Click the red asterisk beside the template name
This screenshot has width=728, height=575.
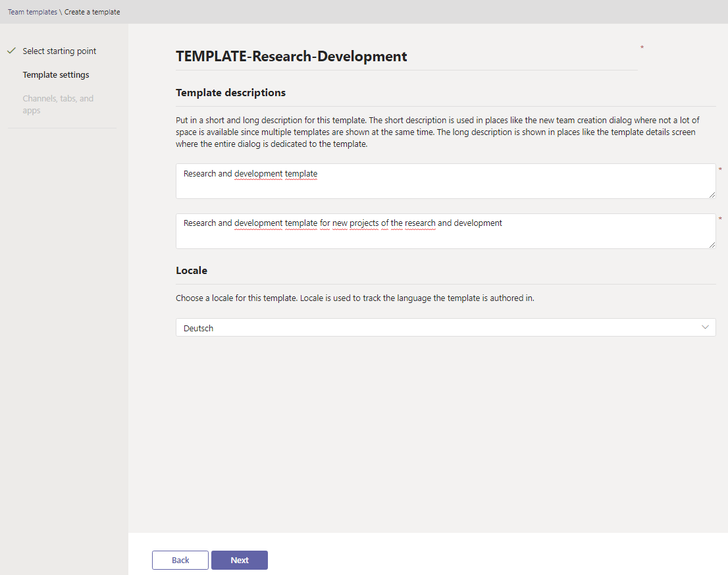642,48
